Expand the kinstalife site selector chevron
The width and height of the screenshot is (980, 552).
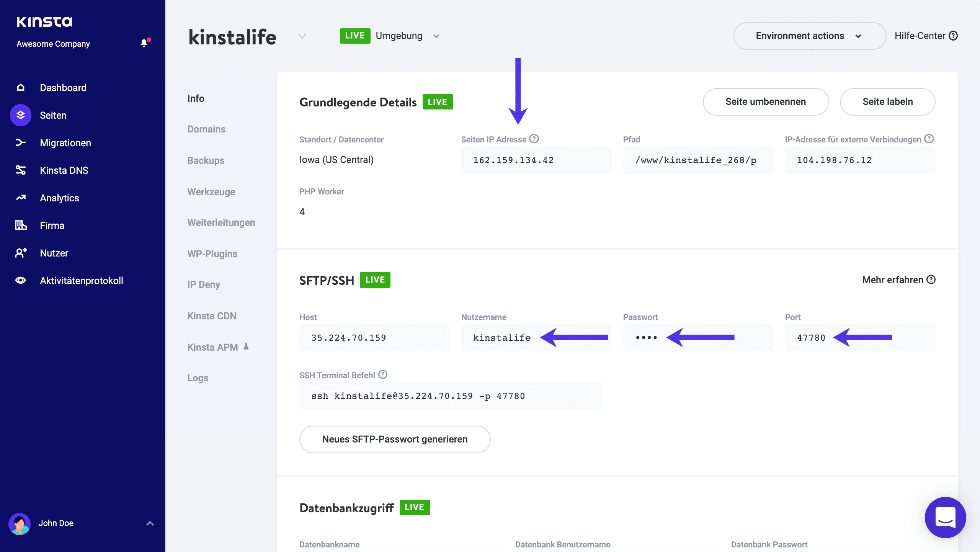tap(302, 37)
